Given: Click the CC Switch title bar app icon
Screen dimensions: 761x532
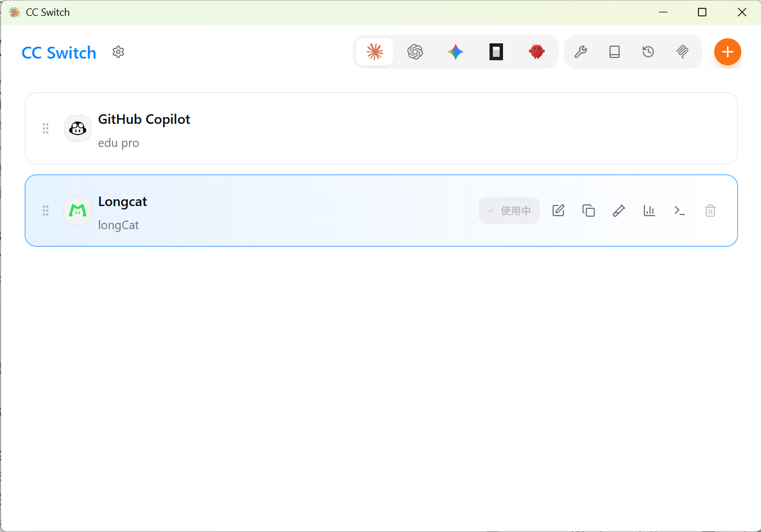Looking at the screenshot, I should coord(15,12).
